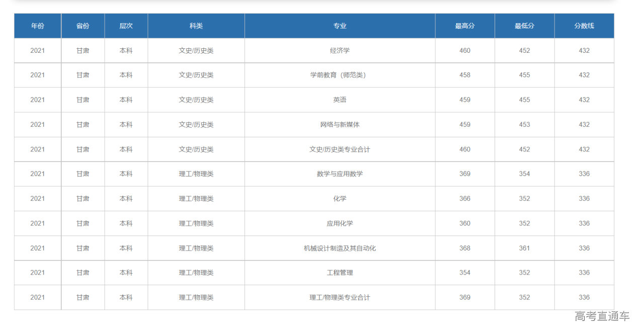Select the 数学与应用数学 major cell
This screenshot has height=336, width=644.
click(x=340, y=174)
